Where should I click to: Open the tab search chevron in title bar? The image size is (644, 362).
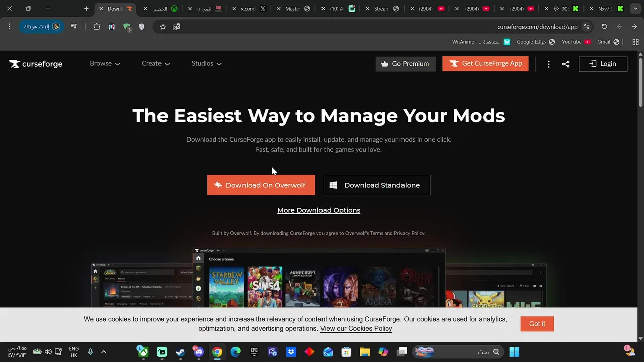click(635, 9)
